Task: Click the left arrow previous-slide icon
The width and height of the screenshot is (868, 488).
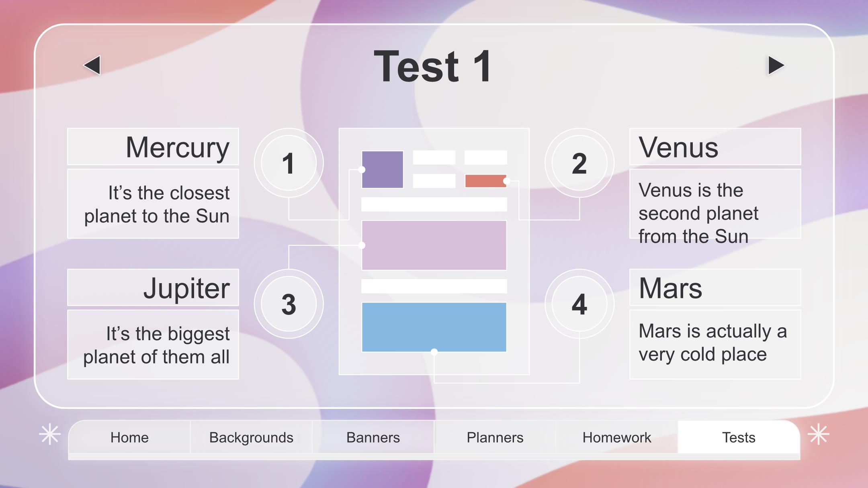Action: 92,65
